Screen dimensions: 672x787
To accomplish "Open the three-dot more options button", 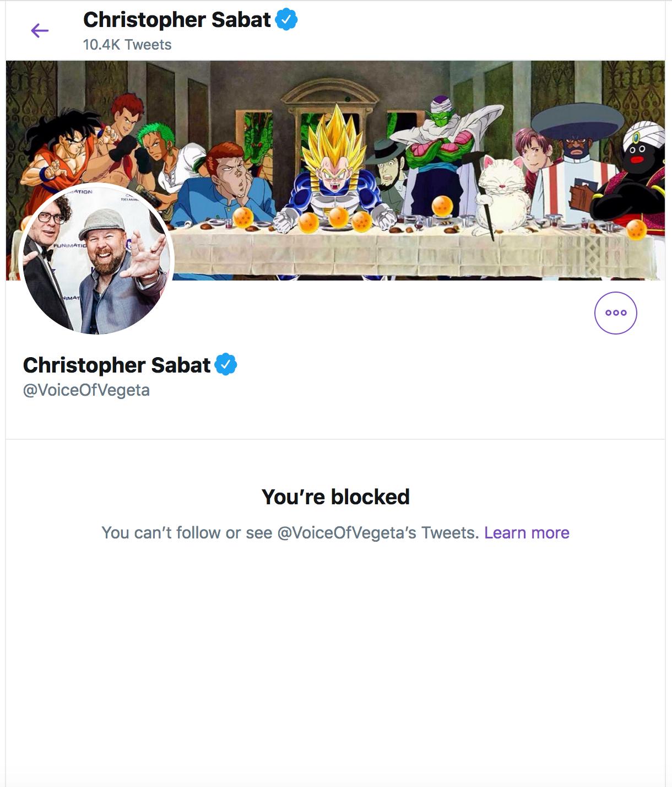I will tap(615, 313).
